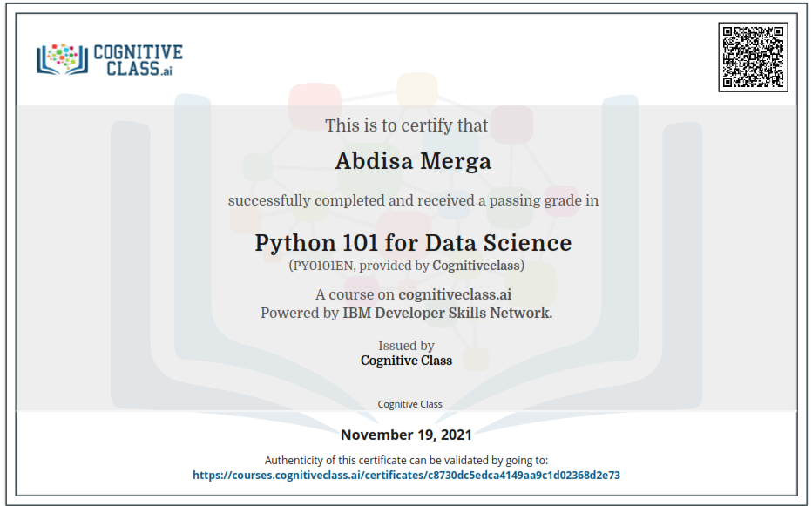The height and width of the screenshot is (506, 812).
Task: Click 'This is to certify that' heading
Action: (406, 125)
